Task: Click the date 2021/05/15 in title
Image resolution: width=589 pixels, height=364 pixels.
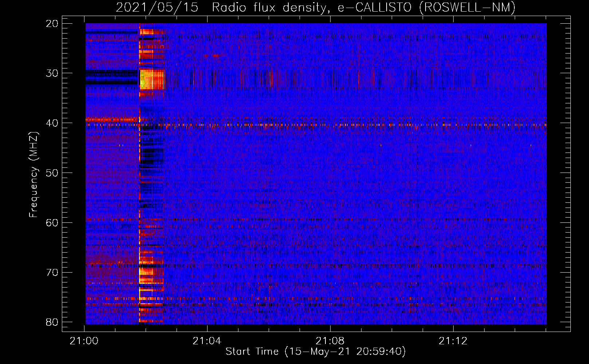Action: pos(157,7)
